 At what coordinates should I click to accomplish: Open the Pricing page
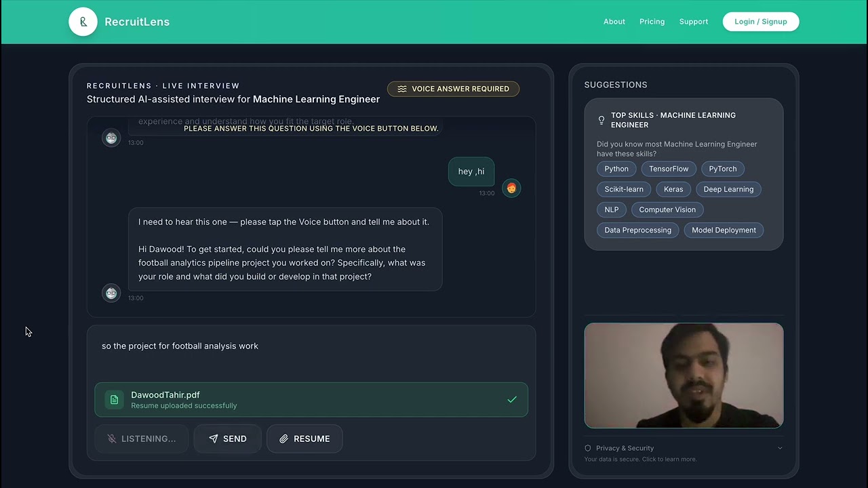(x=652, y=22)
